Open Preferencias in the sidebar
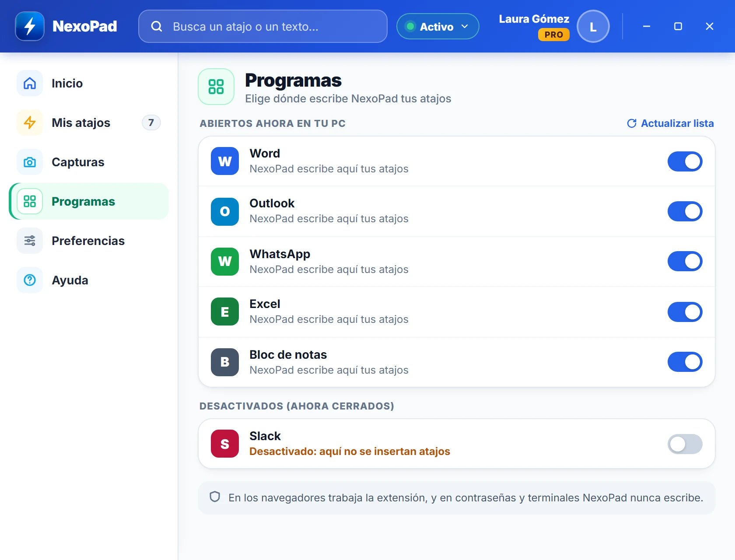 click(89, 241)
